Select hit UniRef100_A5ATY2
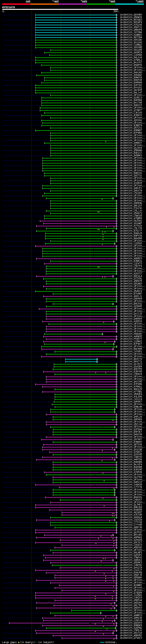The width and height of the screenshot is (146, 644). coord(131,27)
